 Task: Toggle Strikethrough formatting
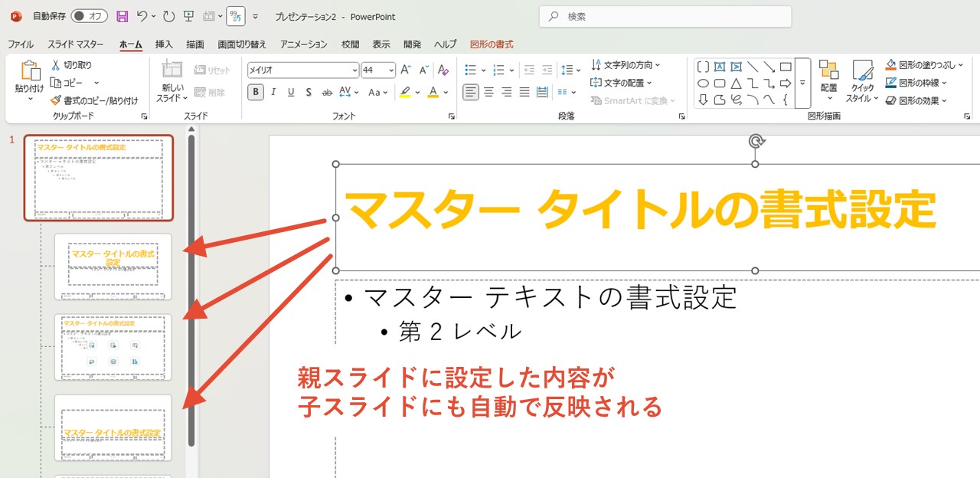click(327, 92)
